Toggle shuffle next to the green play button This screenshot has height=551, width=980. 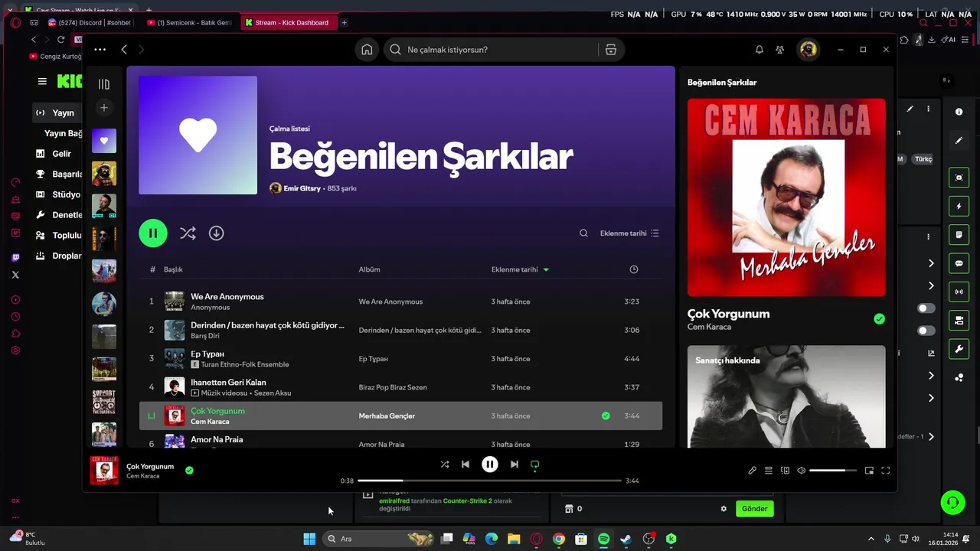(x=188, y=233)
